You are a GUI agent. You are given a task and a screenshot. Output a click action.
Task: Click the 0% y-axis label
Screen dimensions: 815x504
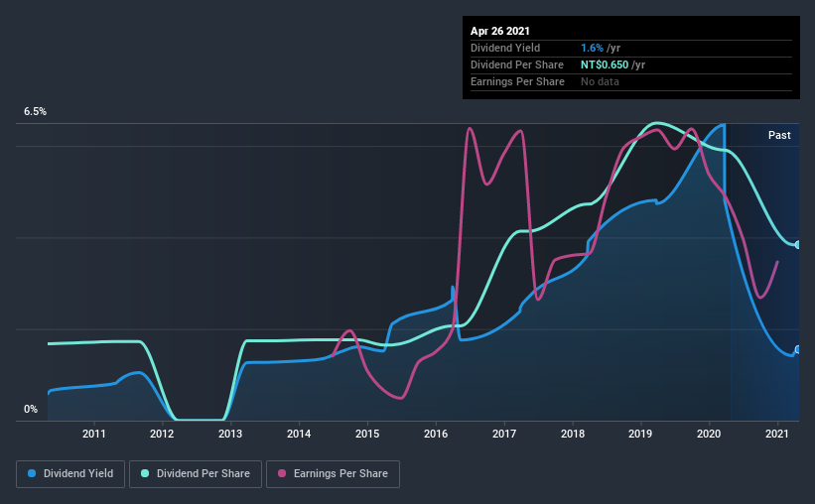pos(31,410)
